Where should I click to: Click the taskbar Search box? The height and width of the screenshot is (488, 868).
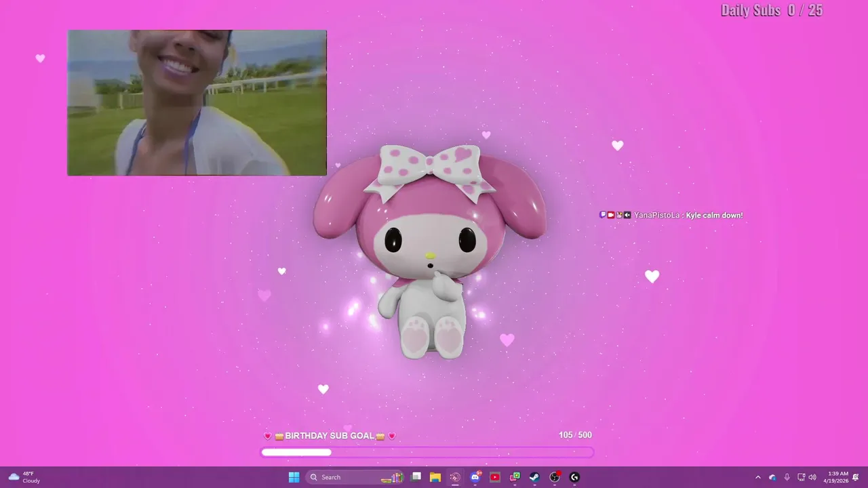pyautogui.click(x=355, y=477)
